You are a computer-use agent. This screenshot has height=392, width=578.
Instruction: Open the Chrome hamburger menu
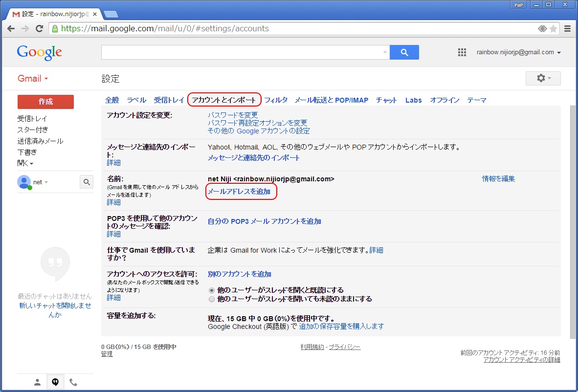[568, 29]
